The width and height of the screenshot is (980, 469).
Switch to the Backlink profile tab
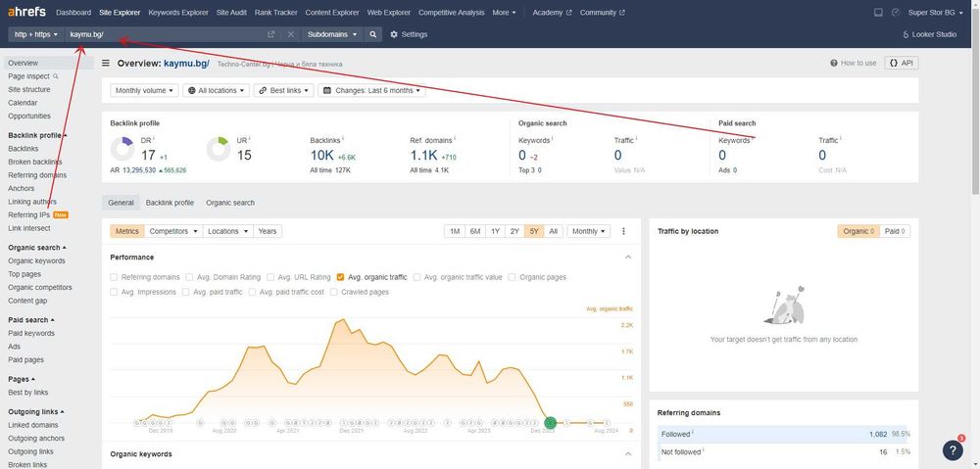(x=170, y=203)
